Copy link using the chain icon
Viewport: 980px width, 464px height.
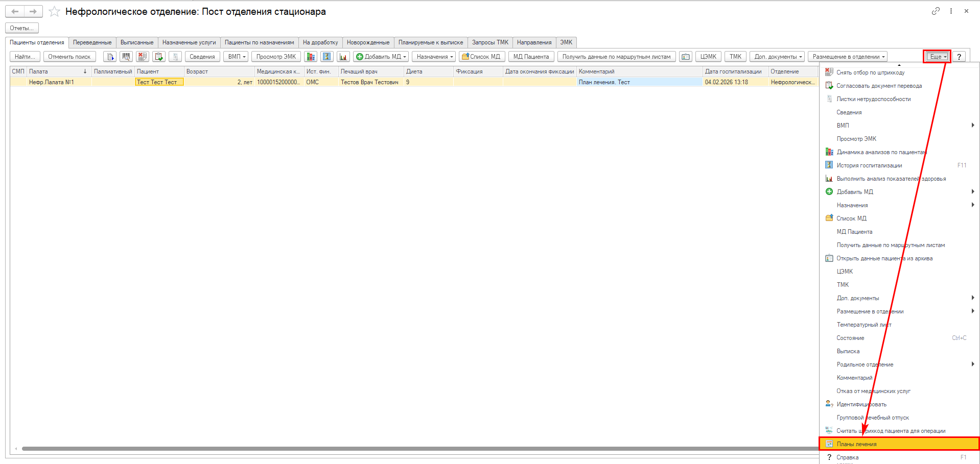(x=936, y=11)
